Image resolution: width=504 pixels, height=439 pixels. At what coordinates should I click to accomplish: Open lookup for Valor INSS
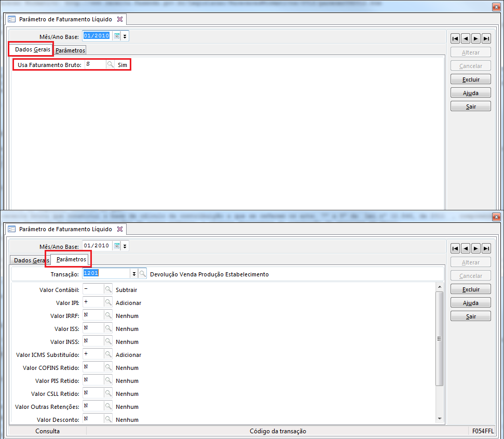(x=108, y=341)
